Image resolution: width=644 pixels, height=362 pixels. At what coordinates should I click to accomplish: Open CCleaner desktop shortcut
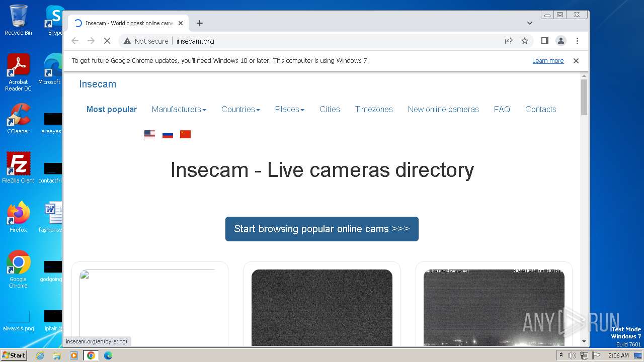(18, 119)
